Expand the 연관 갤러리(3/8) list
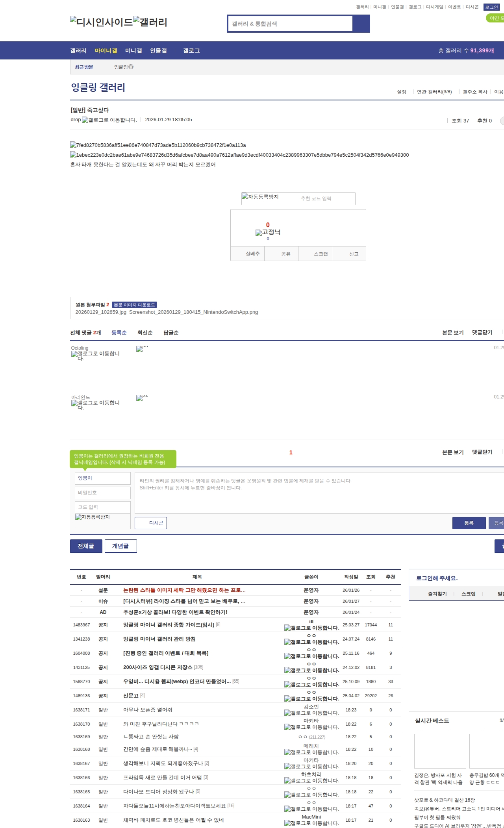The height and width of the screenshot is (828, 504). pos(434,92)
